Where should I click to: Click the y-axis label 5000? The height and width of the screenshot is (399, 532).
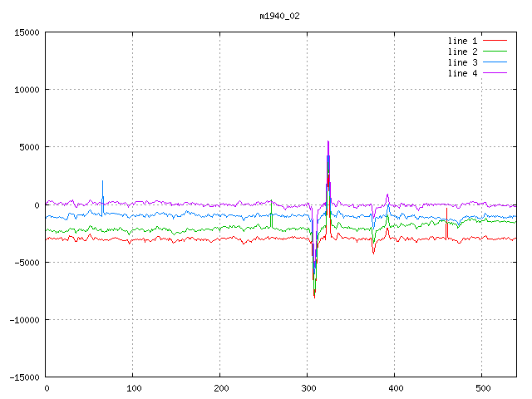(x=30, y=147)
